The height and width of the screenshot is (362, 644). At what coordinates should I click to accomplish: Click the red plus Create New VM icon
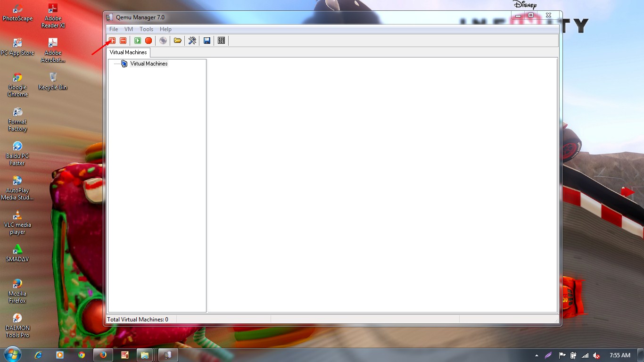point(112,41)
